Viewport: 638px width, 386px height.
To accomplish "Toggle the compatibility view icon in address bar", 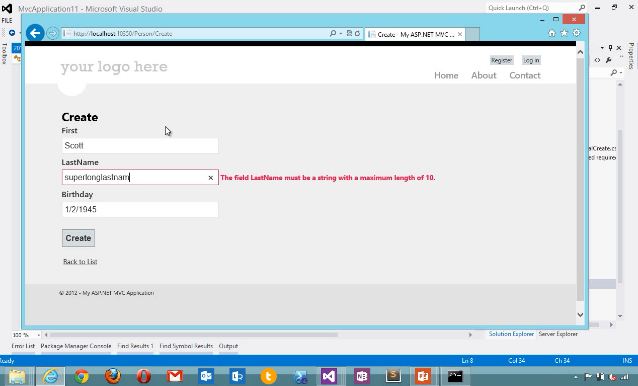I will click(349, 33).
